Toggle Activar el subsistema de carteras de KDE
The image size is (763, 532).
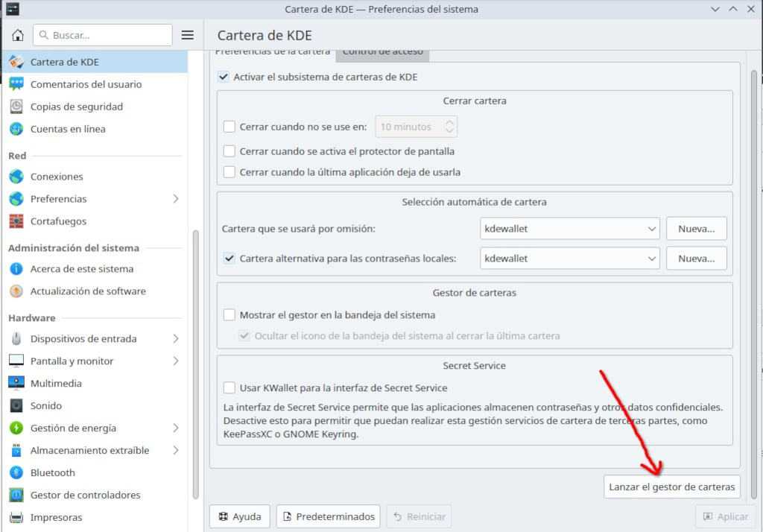coord(224,77)
